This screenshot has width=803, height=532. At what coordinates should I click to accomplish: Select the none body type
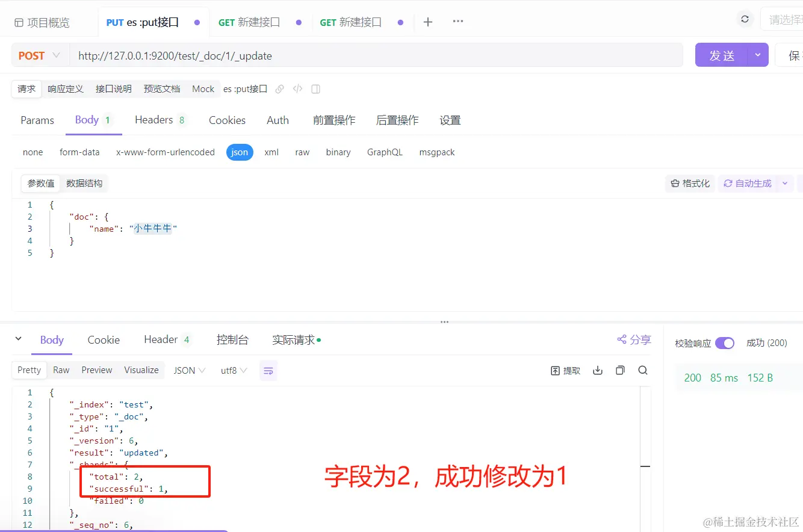[33, 152]
